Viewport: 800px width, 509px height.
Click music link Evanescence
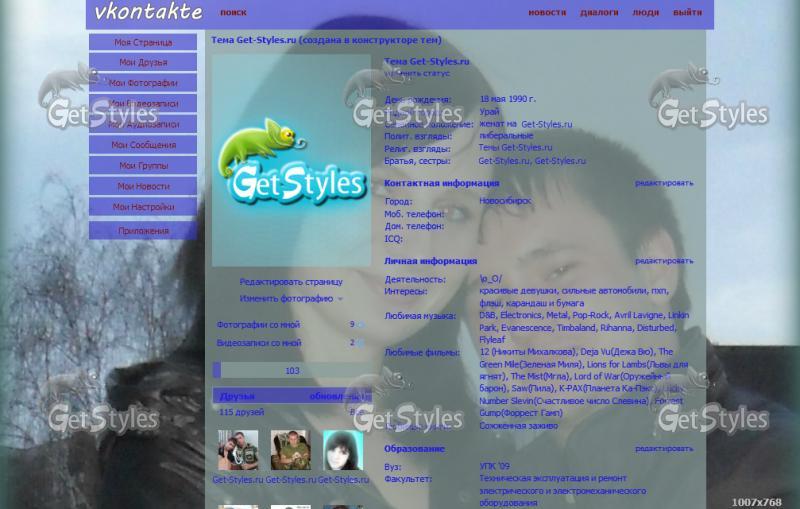[526, 327]
